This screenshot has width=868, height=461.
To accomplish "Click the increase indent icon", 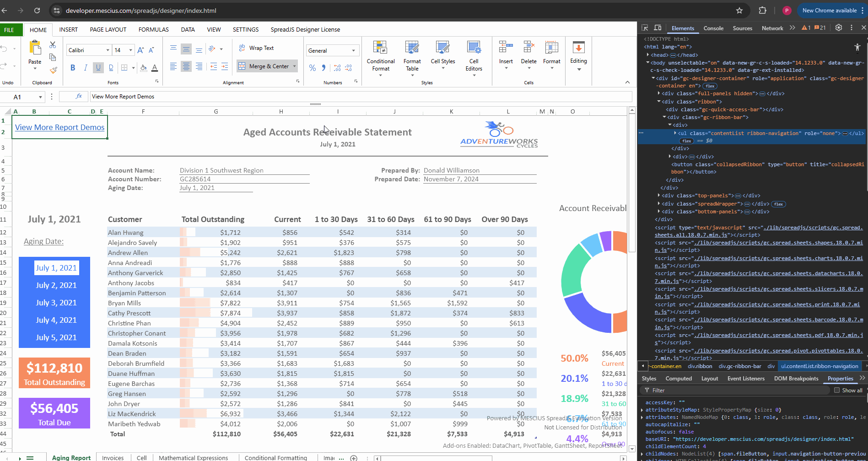I will pos(225,66).
